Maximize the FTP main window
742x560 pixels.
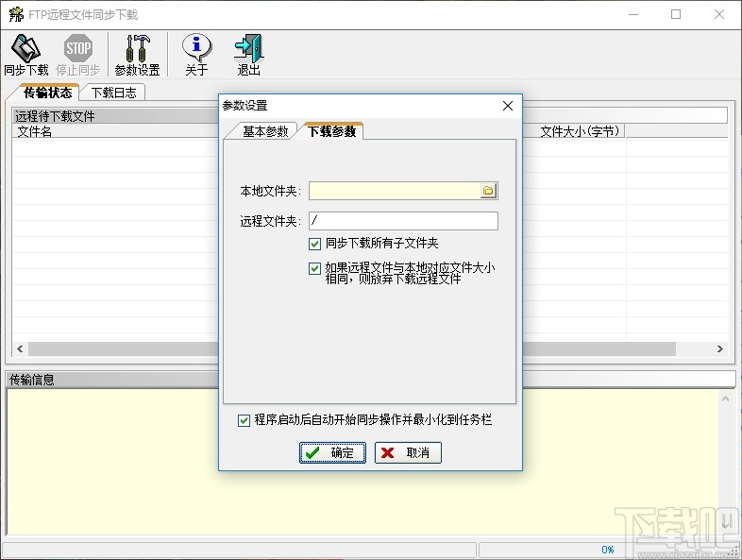coord(676,15)
